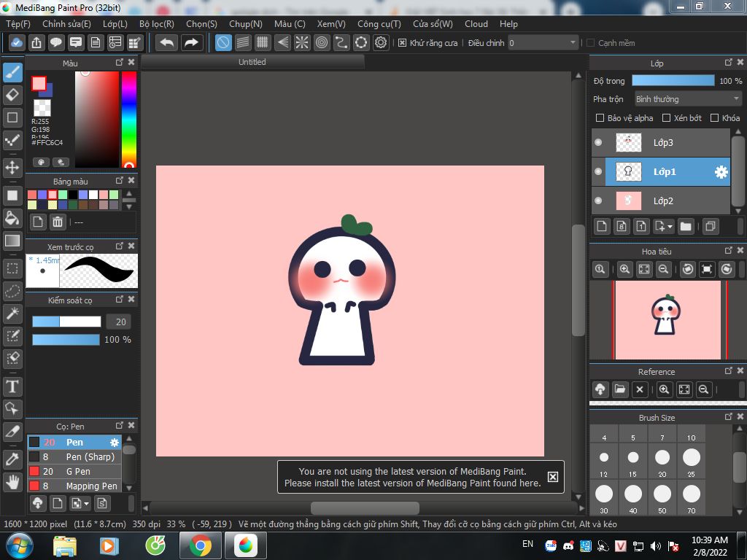Open Lớp1 layer settings gear

coord(721,172)
